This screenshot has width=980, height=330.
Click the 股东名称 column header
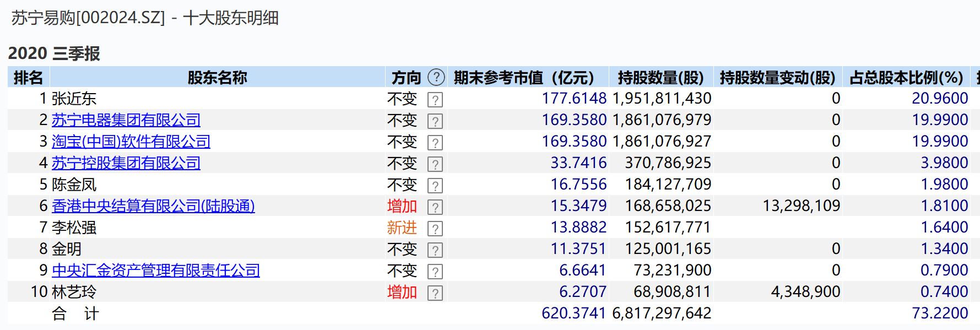[218, 78]
